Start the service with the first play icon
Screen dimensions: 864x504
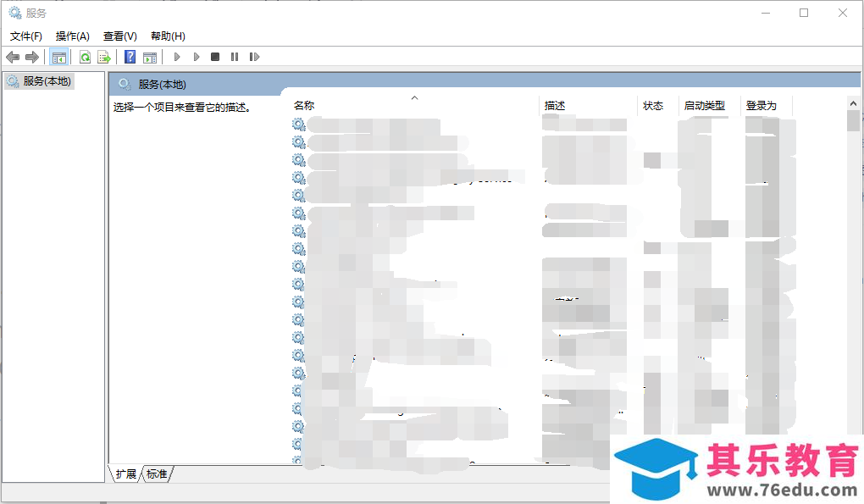tap(177, 57)
